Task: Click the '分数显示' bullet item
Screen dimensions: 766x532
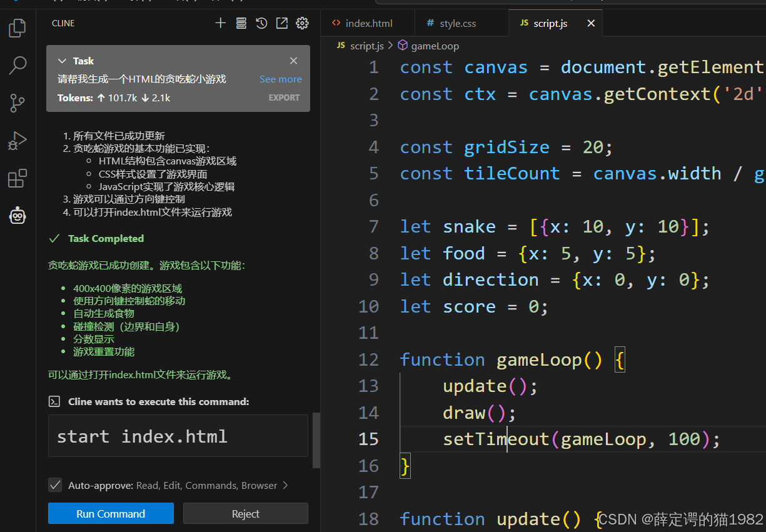Action: tap(94, 339)
